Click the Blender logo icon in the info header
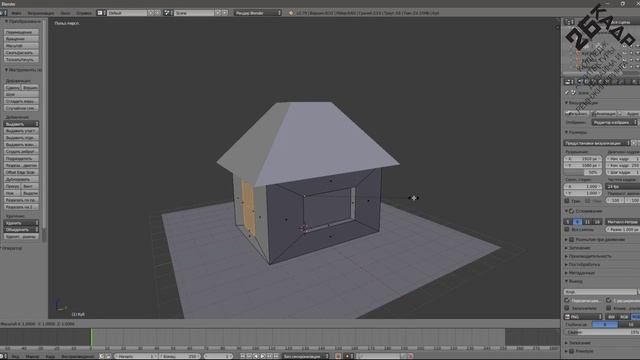The height and width of the screenshot is (360, 640). [291, 13]
